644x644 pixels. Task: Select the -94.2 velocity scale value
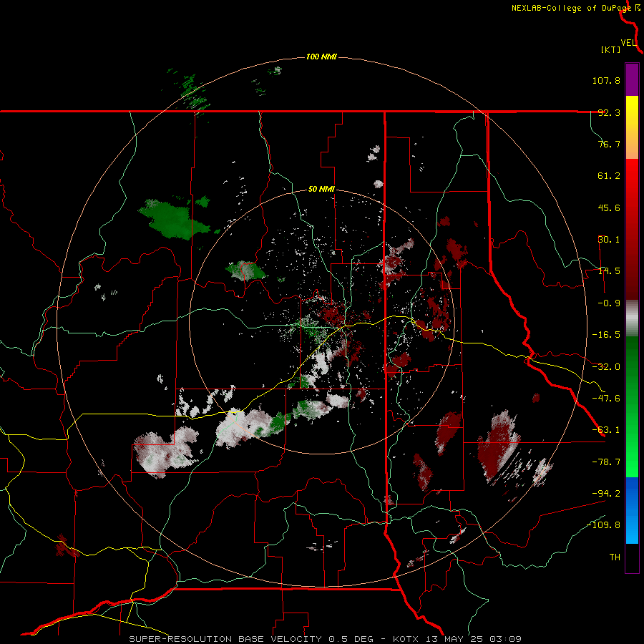tap(606, 494)
